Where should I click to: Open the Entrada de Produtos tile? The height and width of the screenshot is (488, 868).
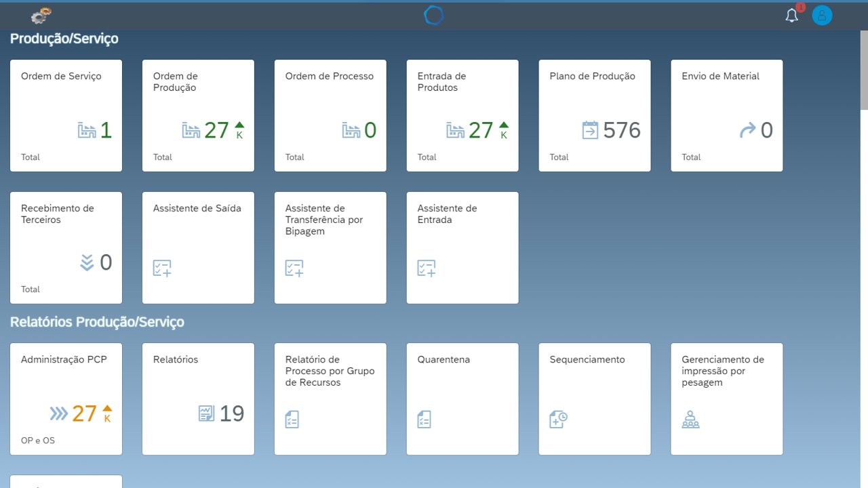click(x=462, y=115)
